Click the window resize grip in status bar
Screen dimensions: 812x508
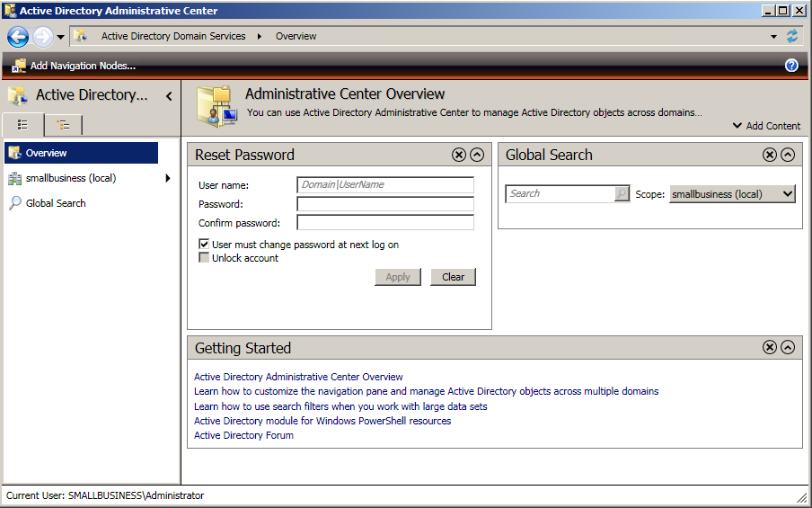(x=801, y=497)
